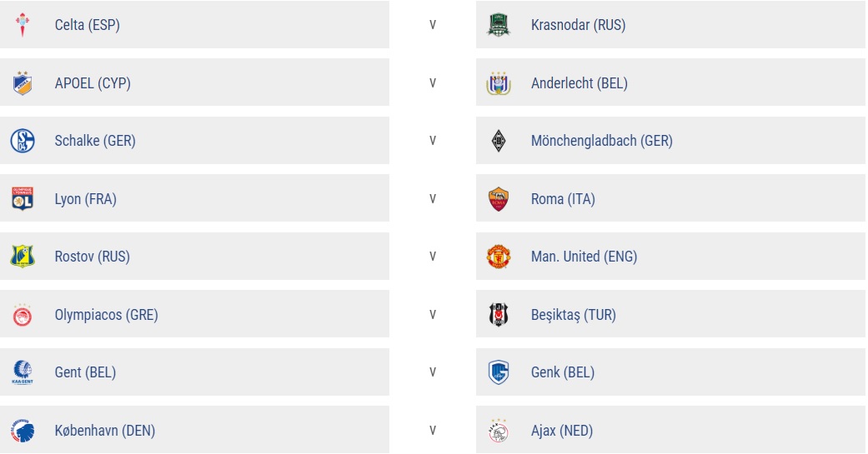
Task: Open the Genk (BEL) team link
Action: [x=563, y=372]
